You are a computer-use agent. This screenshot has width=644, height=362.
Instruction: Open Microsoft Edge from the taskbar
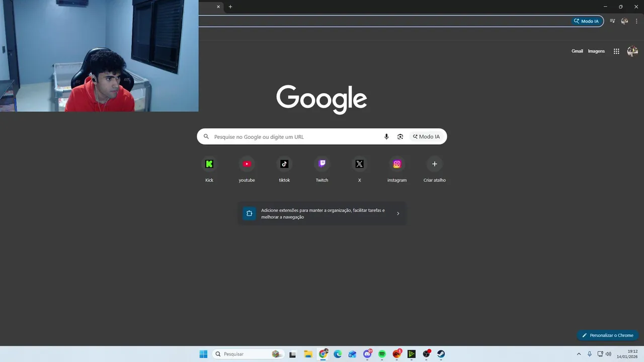[x=338, y=354]
